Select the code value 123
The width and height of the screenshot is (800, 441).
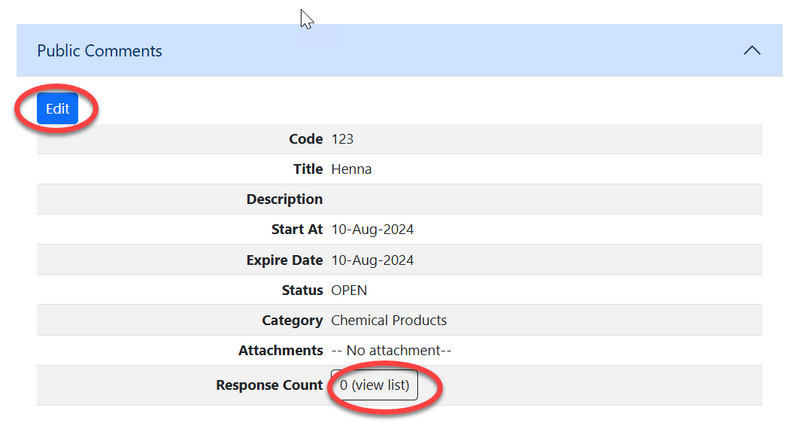coord(343,139)
